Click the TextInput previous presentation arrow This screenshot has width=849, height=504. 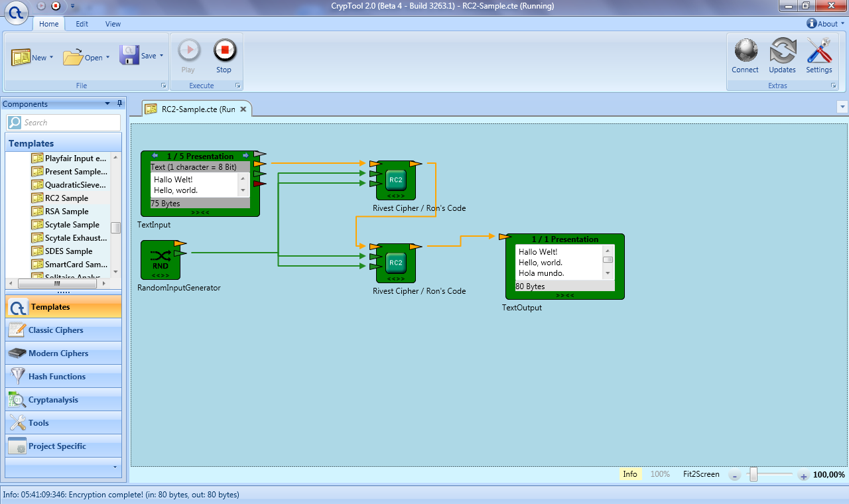(155, 156)
